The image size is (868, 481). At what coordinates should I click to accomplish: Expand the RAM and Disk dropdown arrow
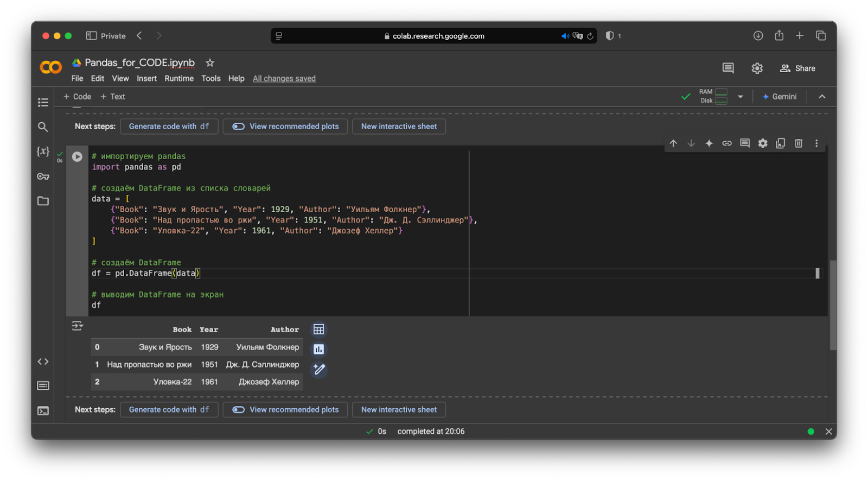(741, 97)
